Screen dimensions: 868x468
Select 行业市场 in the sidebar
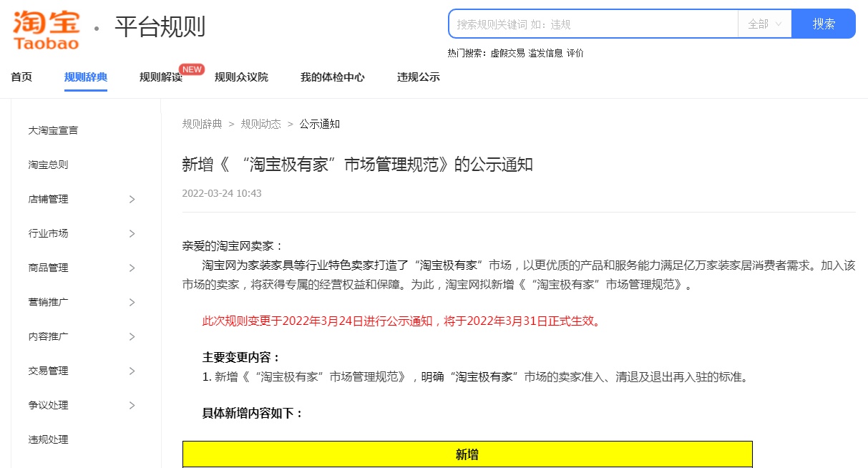[49, 233]
